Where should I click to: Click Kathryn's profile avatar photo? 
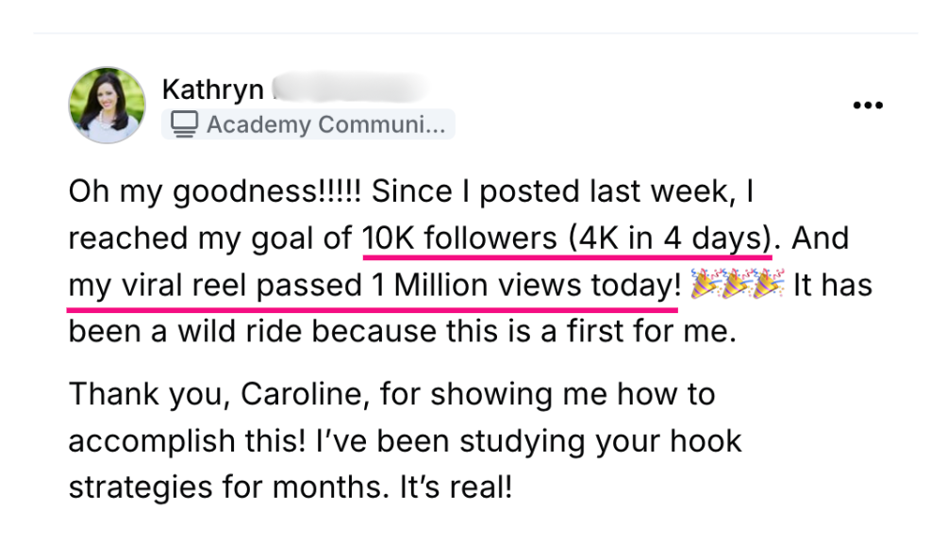click(x=107, y=105)
